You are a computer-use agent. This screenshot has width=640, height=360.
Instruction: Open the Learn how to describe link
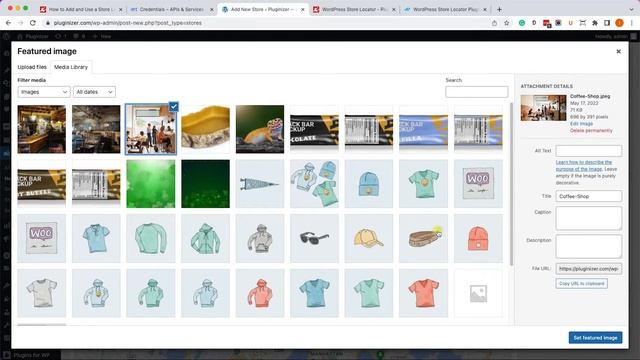[x=584, y=165]
